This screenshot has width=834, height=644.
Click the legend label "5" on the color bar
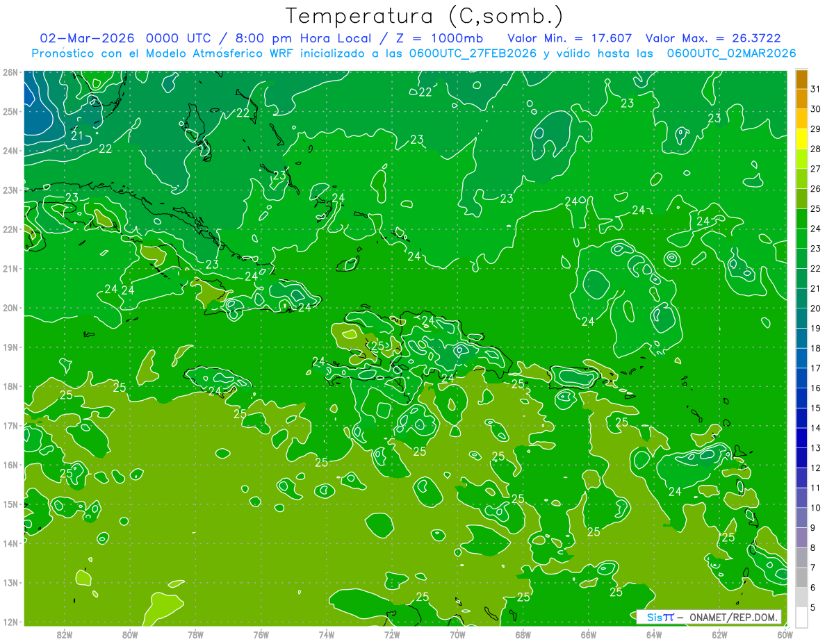812,608
